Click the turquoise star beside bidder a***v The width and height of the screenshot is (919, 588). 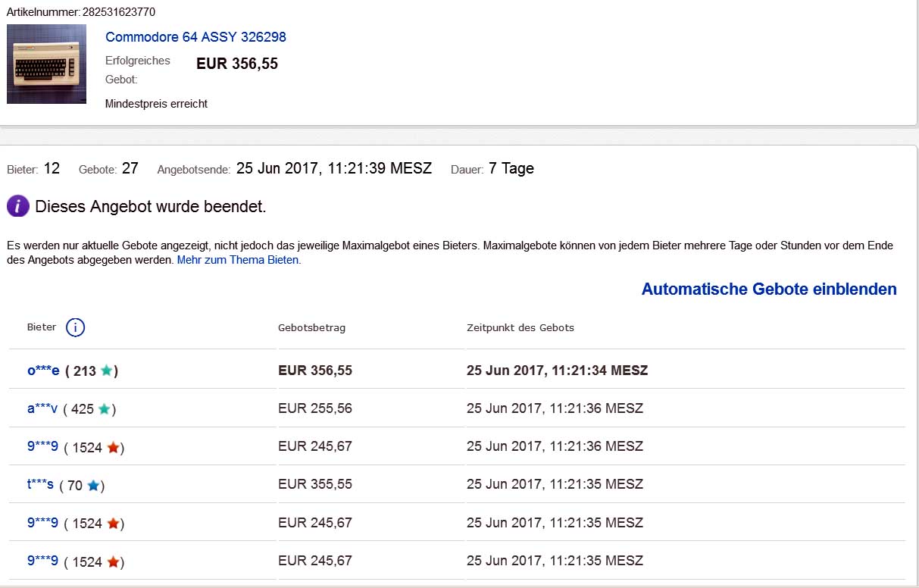[x=105, y=409]
